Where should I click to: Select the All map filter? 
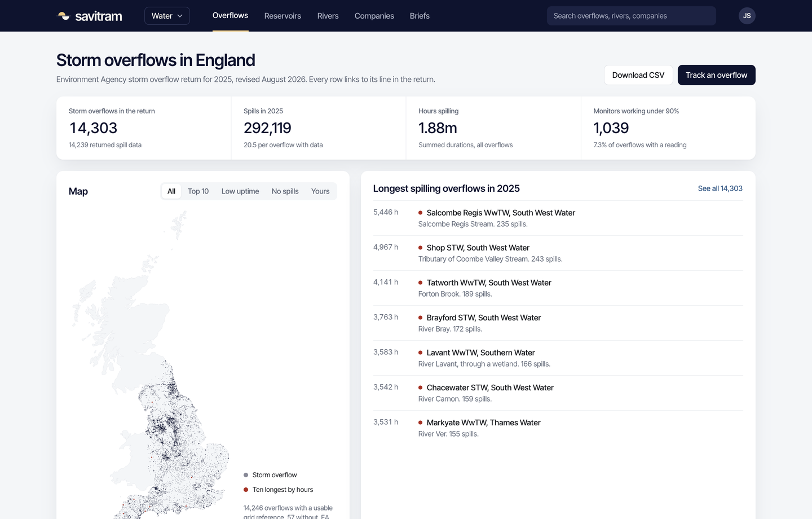click(171, 191)
